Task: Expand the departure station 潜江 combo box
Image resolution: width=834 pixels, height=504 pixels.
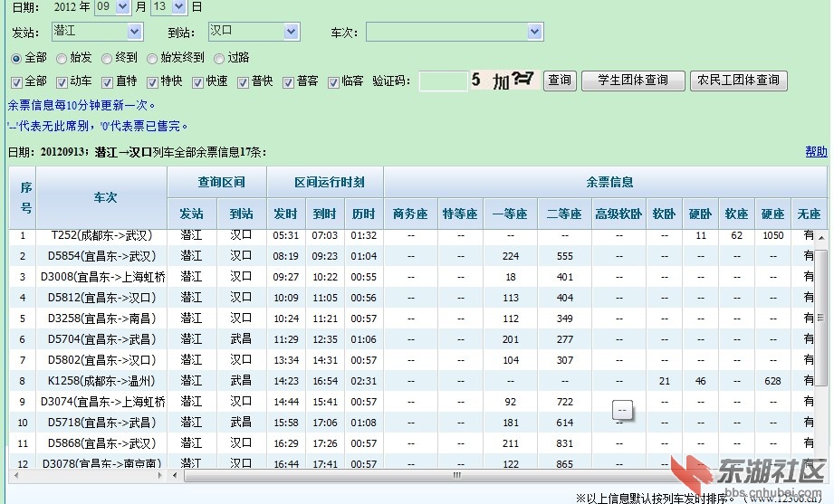Action: tap(97, 32)
